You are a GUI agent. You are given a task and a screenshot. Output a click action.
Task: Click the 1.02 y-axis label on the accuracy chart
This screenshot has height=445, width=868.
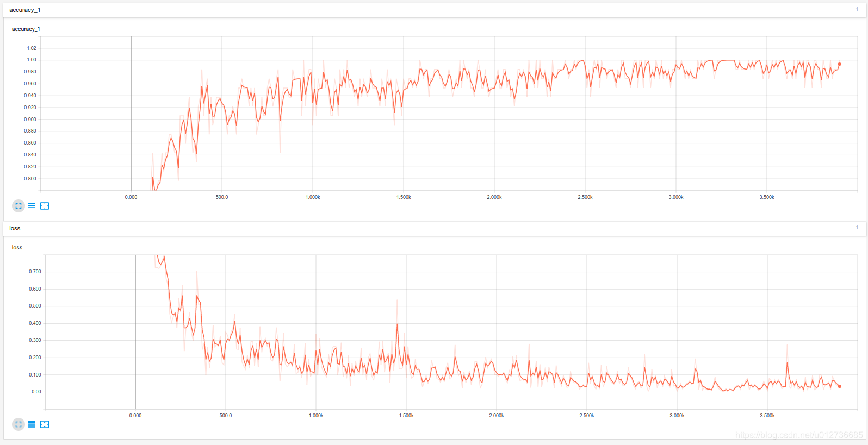point(32,48)
